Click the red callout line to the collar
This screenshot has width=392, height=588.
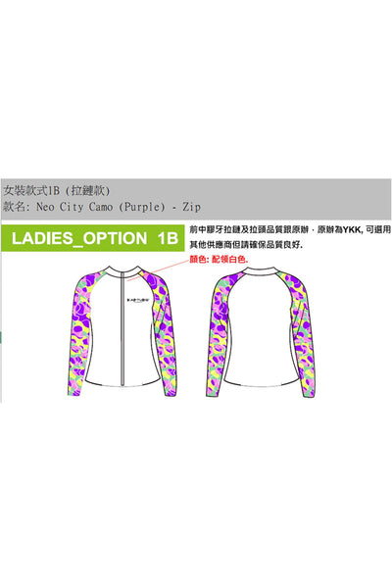point(158,270)
